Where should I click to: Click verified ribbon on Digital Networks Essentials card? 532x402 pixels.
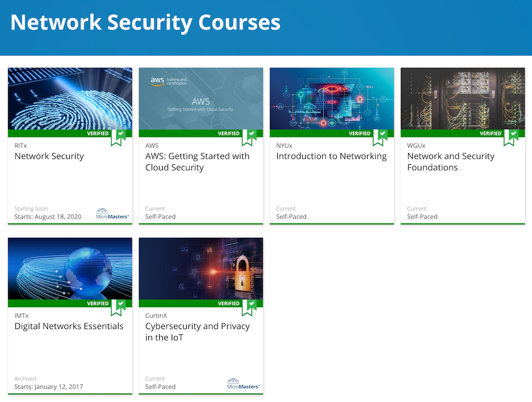119,307
